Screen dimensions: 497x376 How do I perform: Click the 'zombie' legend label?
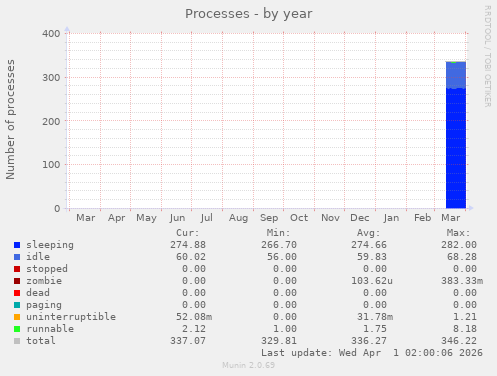point(44,281)
